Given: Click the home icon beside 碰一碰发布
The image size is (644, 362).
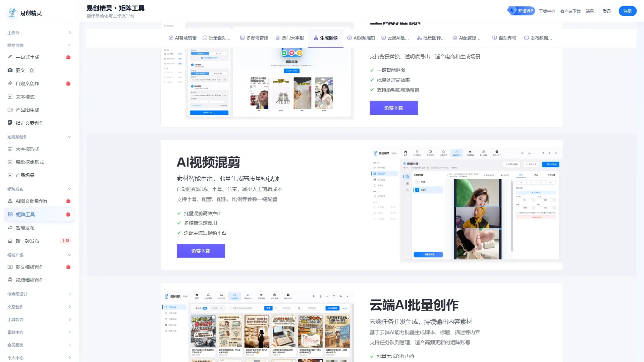Looking at the screenshot, I should point(10,241).
